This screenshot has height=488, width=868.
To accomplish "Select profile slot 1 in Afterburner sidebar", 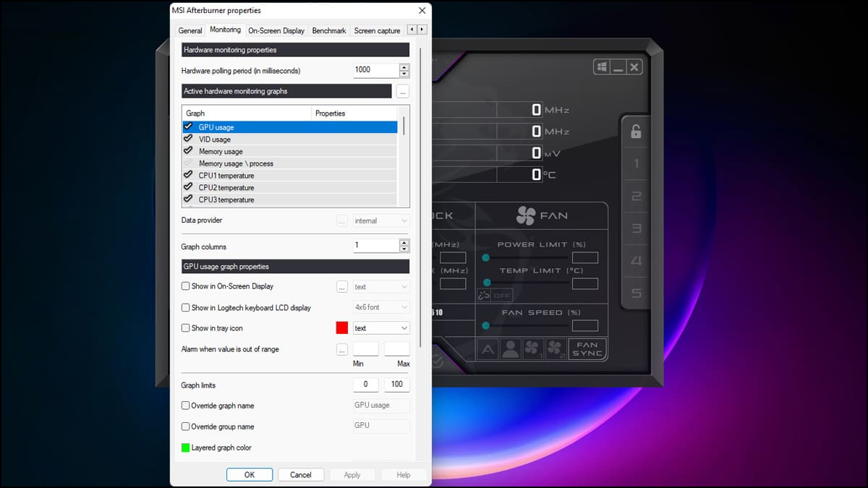I will [636, 163].
